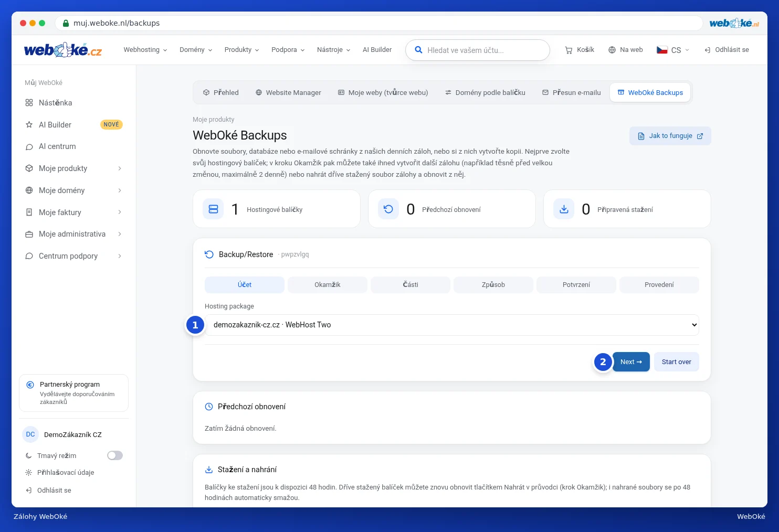This screenshot has height=532, width=779.
Task: Click the Stažení a nahrání download icon
Action: [208, 470]
